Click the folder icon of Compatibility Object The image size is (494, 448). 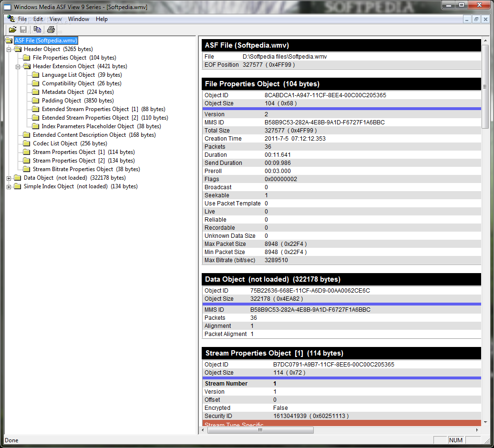coord(36,83)
